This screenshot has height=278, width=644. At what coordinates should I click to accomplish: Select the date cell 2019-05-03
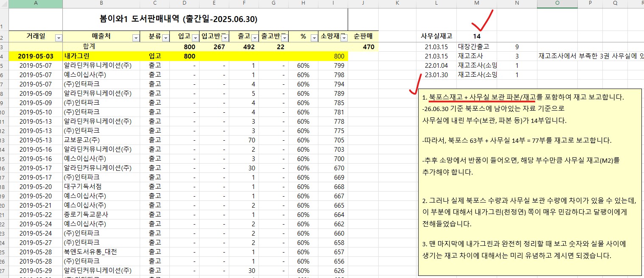click(x=36, y=56)
